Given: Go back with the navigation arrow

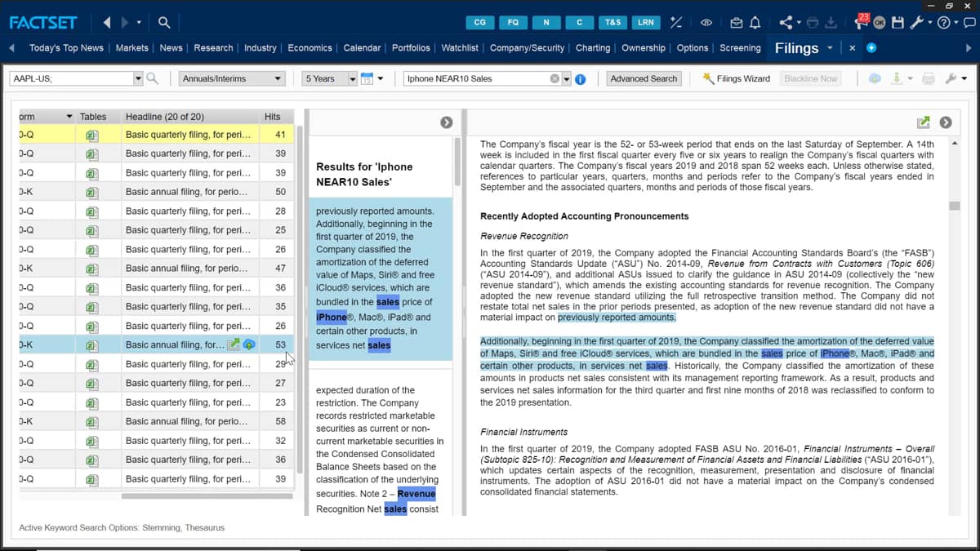Looking at the screenshot, I should 107,22.
